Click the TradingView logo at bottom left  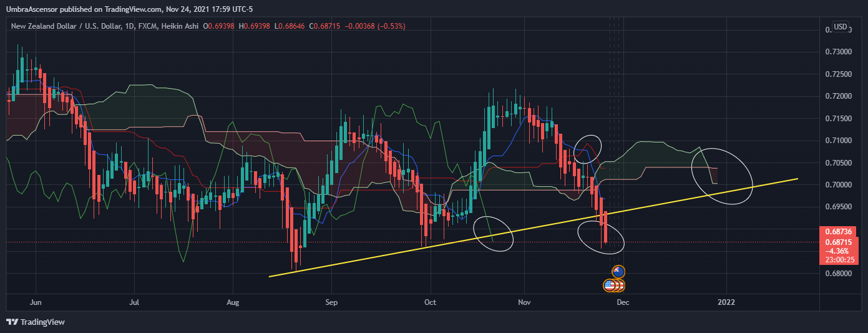click(x=36, y=322)
